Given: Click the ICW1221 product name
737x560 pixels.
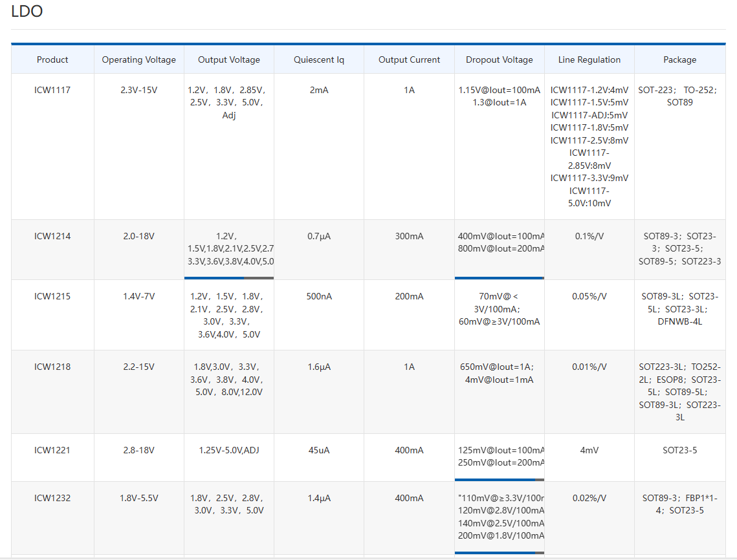Looking at the screenshot, I should 52,450.
